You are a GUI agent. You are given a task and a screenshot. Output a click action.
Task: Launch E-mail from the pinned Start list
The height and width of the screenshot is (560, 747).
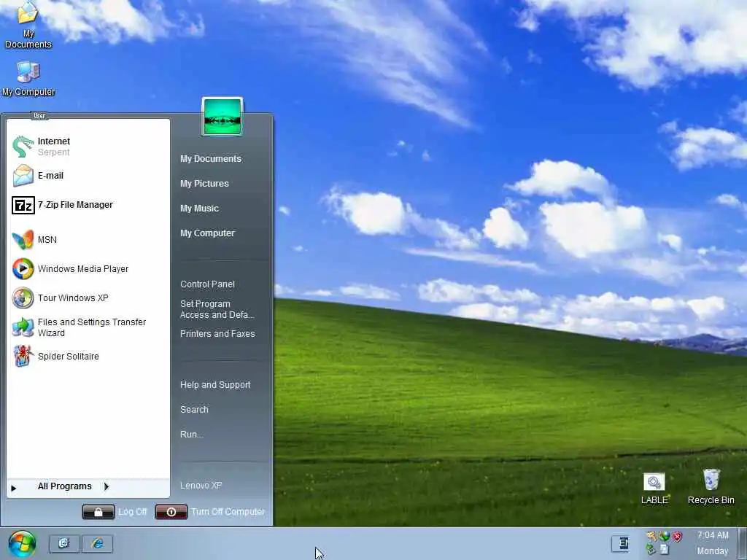point(88,176)
